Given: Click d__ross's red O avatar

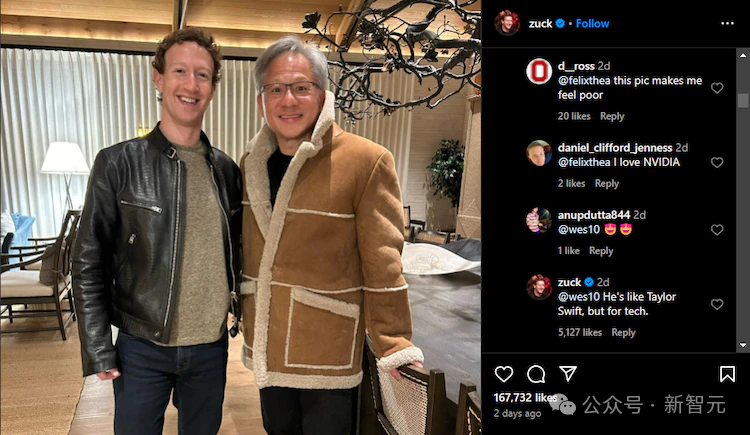Looking at the screenshot, I should tap(539, 71).
